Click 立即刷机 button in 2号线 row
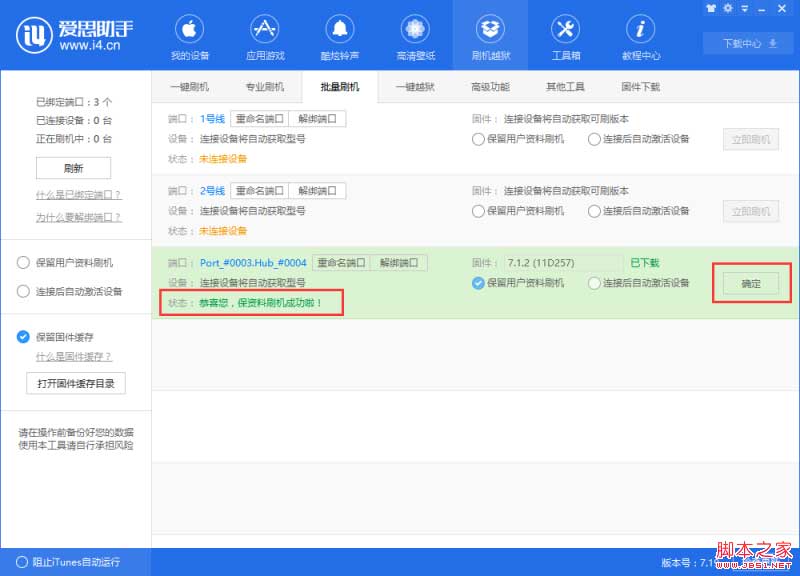 click(x=751, y=211)
